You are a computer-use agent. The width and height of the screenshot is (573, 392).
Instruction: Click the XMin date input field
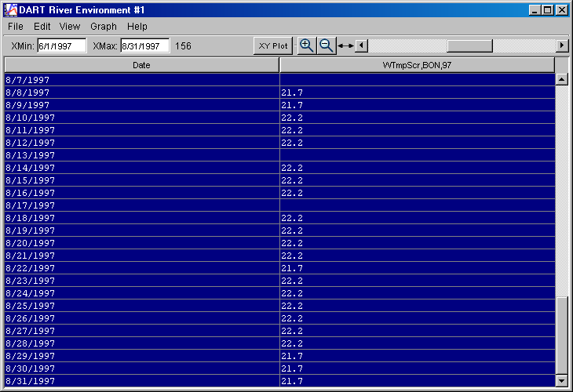point(61,46)
